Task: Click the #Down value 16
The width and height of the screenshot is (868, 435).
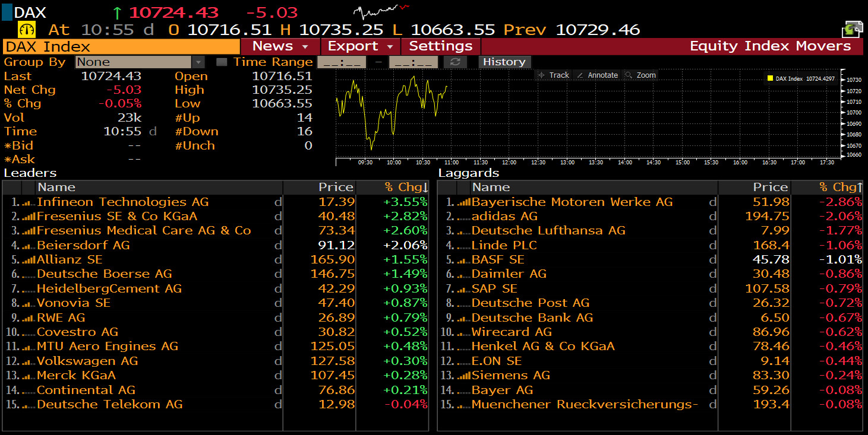Action: pyautogui.click(x=304, y=132)
